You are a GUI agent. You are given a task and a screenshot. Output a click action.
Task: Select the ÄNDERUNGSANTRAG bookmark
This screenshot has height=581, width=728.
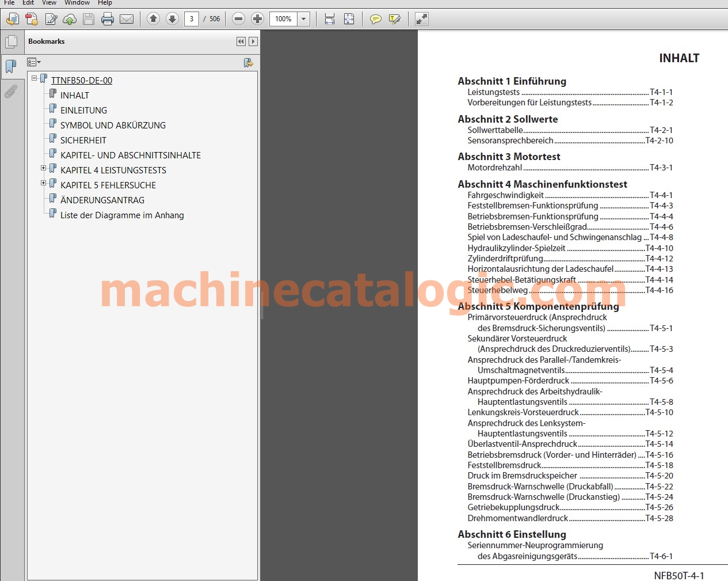click(x=102, y=200)
